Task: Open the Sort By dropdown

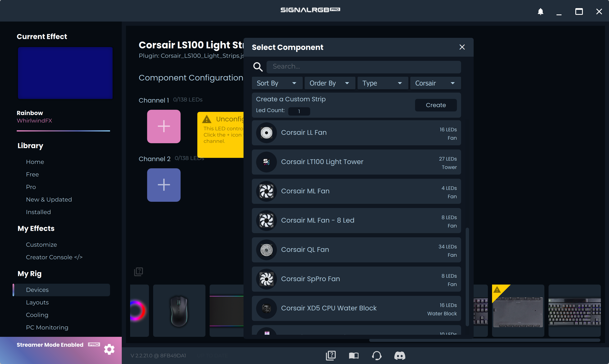Action: 277,83
